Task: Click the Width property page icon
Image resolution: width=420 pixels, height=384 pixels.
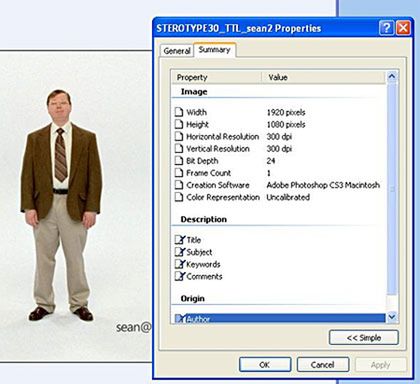Action: pyautogui.click(x=179, y=112)
